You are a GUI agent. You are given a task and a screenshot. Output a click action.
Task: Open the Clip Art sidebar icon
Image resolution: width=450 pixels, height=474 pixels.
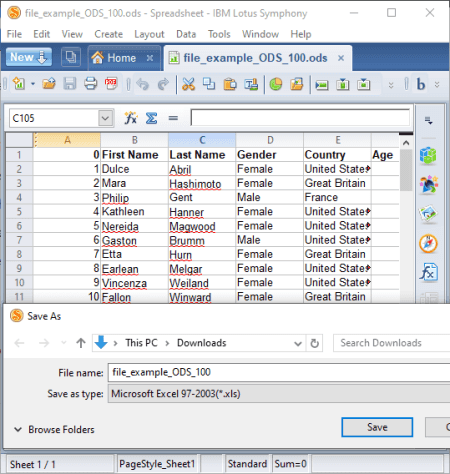(x=429, y=184)
